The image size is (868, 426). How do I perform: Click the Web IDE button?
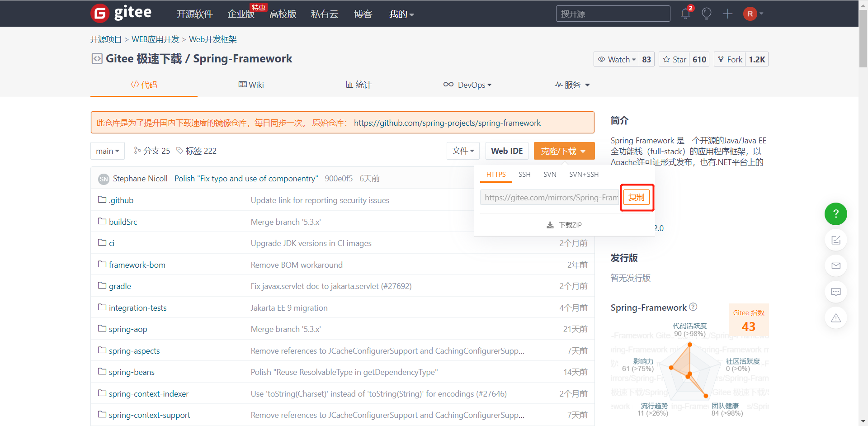click(x=507, y=151)
